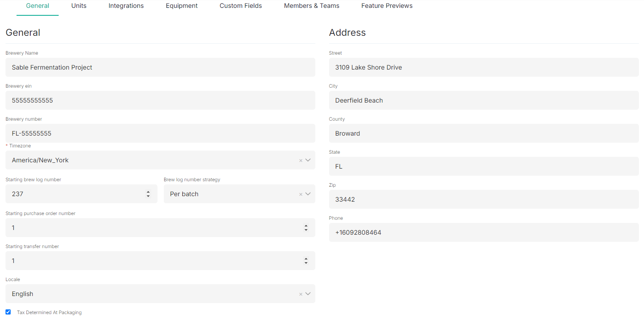Click the stepper arrows on Starting purchase order number
The width and height of the screenshot is (644, 320).
(x=306, y=228)
